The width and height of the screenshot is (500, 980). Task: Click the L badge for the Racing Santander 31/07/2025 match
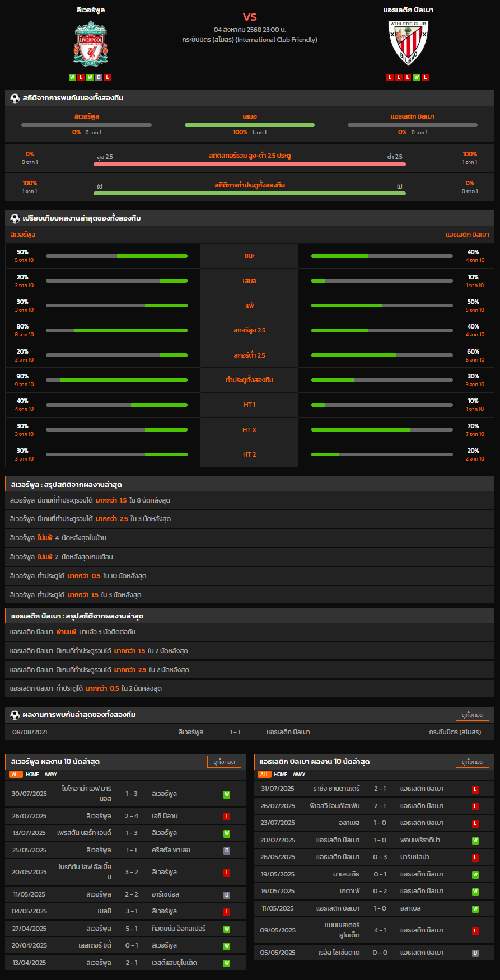[475, 789]
